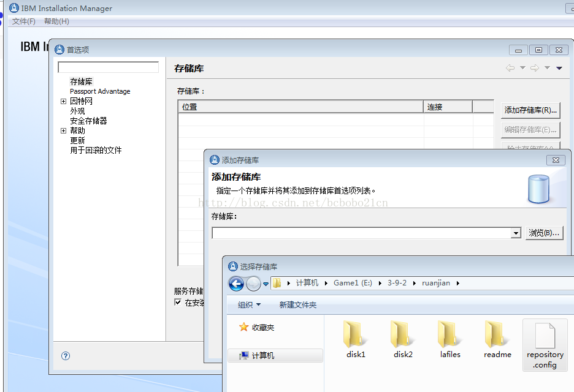Click Game1 (E:) in the address breadcrumb
574x392 pixels.
pos(353,282)
